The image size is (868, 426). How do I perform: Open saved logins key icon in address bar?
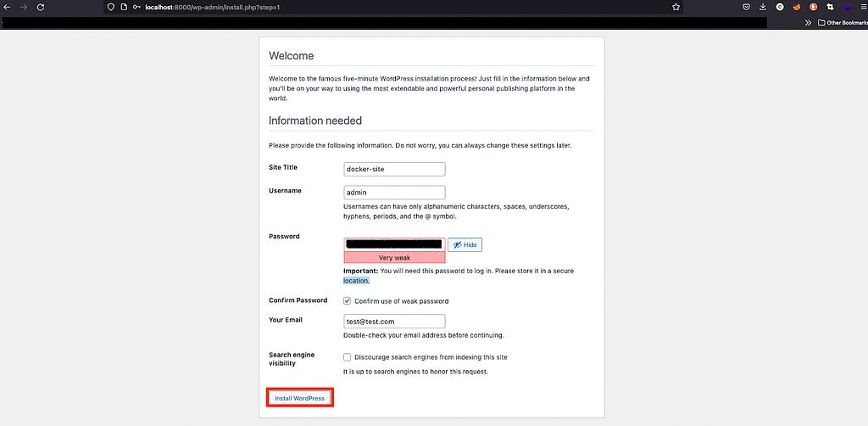tap(136, 7)
